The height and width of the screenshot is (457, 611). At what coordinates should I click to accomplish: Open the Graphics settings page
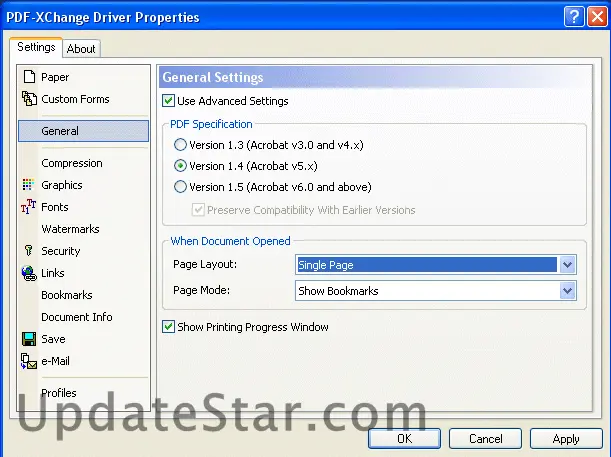(83, 185)
